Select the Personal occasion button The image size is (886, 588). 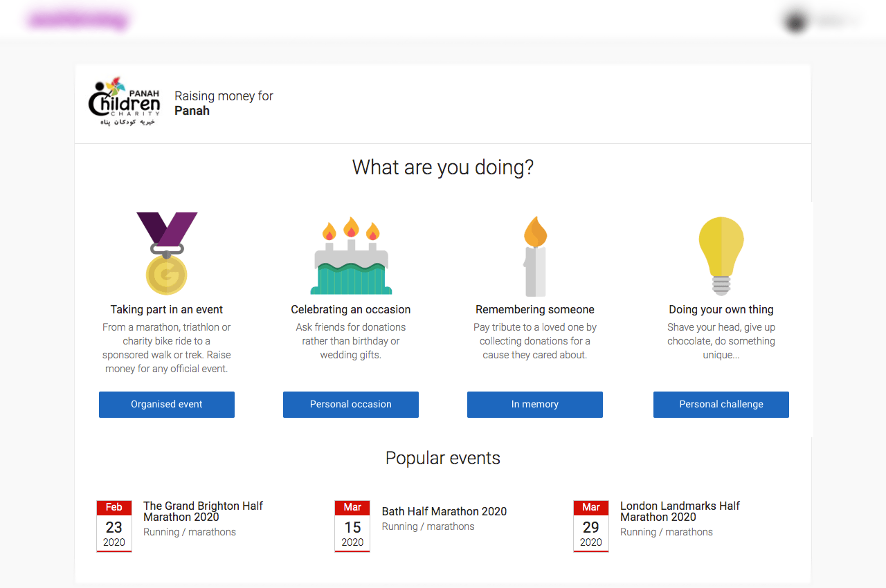click(350, 404)
